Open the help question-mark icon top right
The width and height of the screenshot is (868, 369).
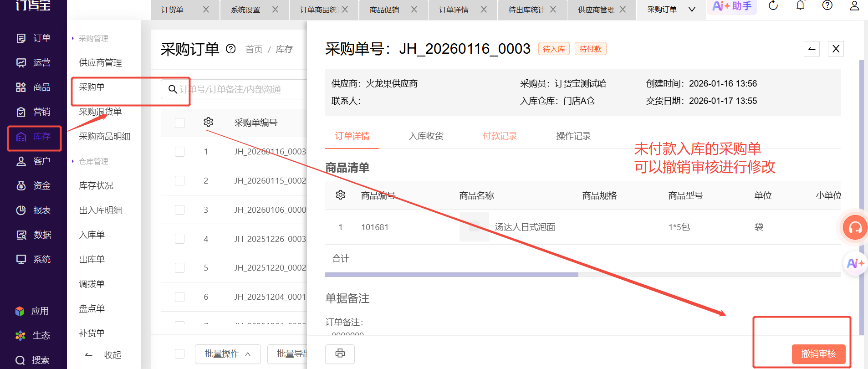(x=827, y=5)
